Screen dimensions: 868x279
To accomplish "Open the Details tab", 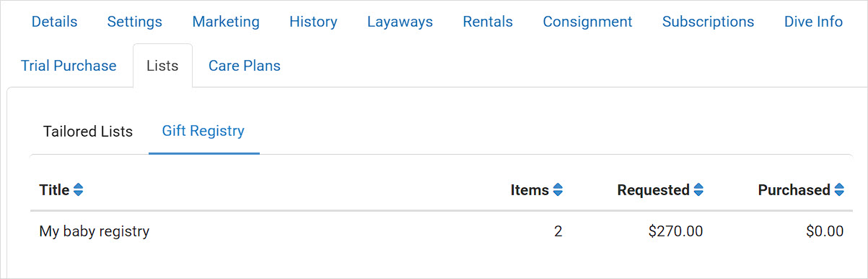I will [x=54, y=22].
